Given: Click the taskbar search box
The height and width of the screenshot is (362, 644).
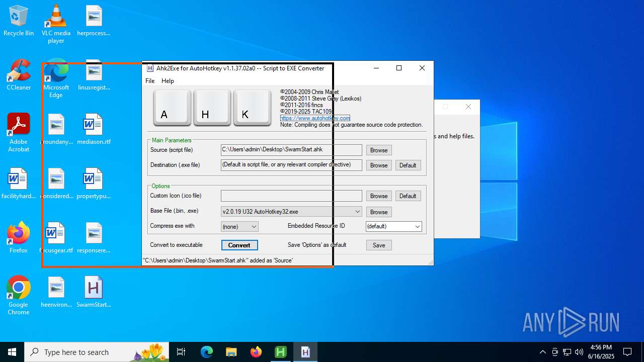Looking at the screenshot, I should tap(98, 352).
